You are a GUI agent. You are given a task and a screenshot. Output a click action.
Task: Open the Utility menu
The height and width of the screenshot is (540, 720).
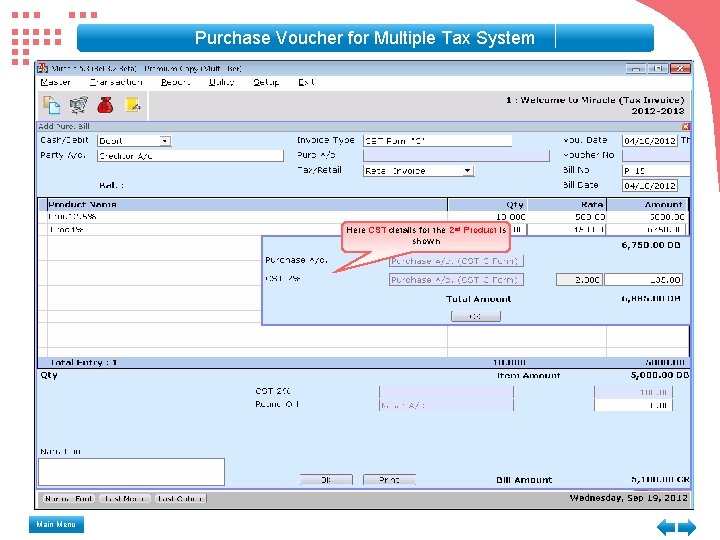[x=221, y=82]
